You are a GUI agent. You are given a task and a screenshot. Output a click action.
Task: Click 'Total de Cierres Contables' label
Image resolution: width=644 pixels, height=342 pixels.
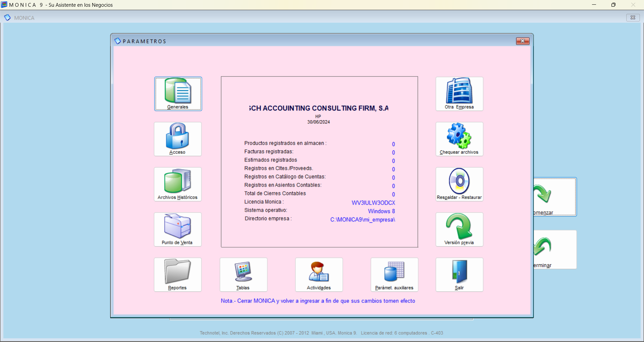click(x=275, y=193)
